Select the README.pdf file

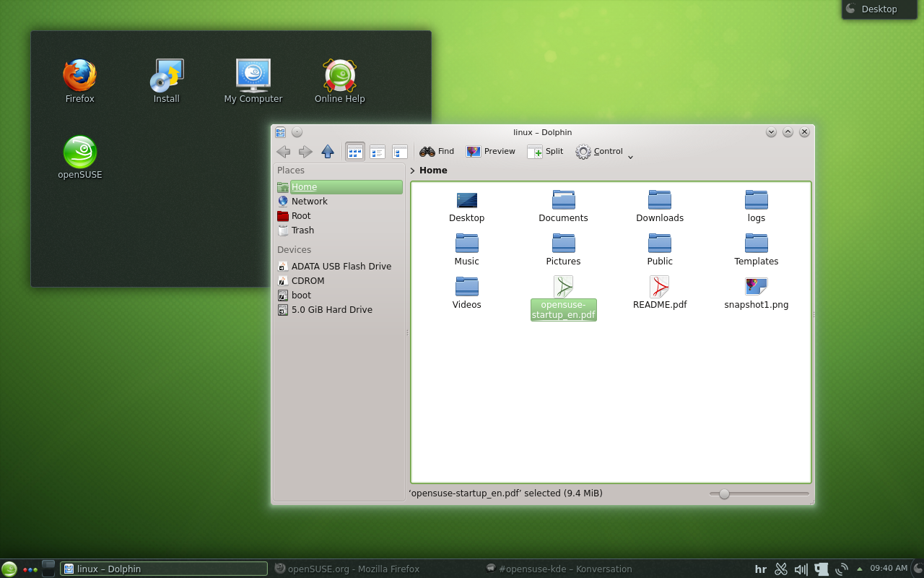click(660, 293)
